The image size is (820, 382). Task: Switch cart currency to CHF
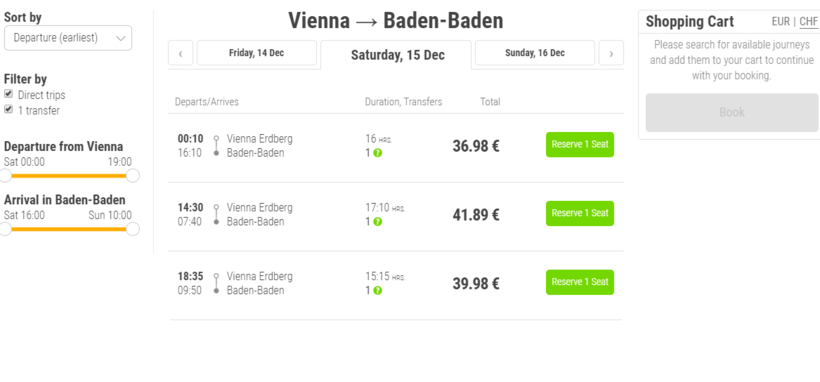click(808, 22)
